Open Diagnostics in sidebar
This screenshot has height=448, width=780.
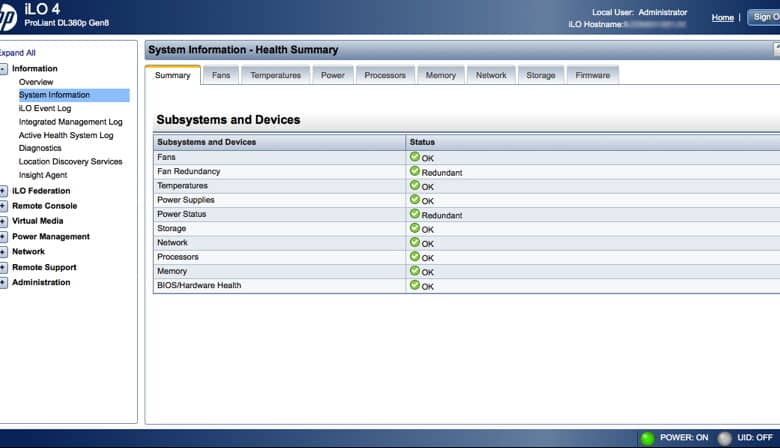coord(40,148)
